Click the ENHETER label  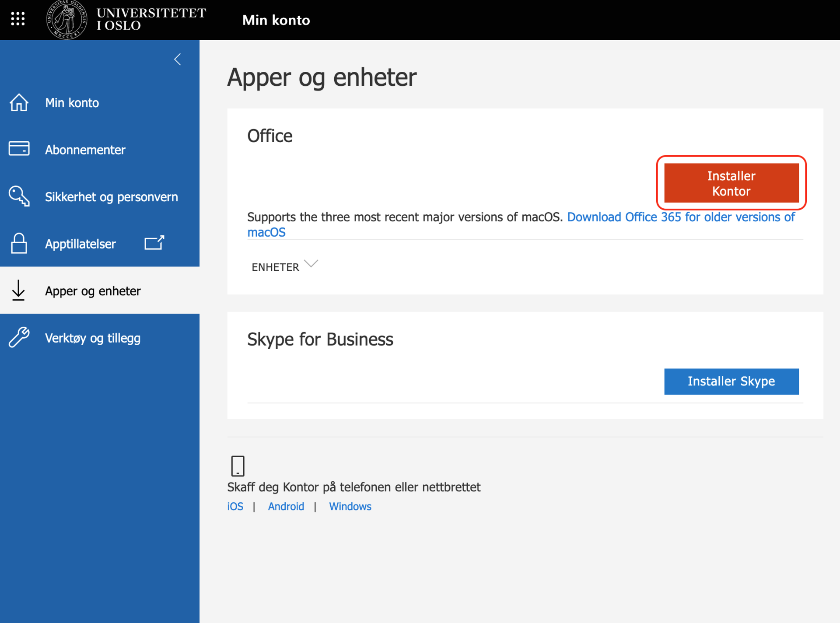(x=275, y=267)
